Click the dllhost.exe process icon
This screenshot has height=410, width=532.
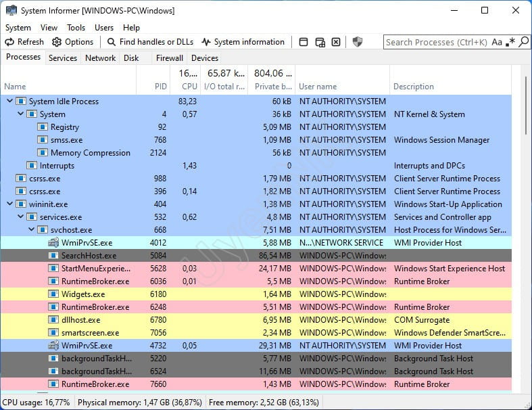click(x=53, y=319)
